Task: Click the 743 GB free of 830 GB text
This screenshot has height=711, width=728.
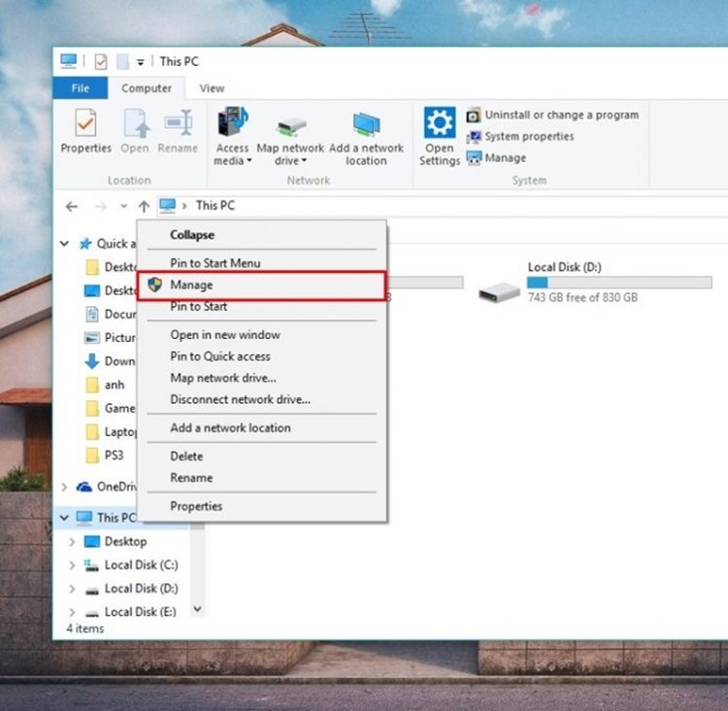Action: tap(582, 297)
